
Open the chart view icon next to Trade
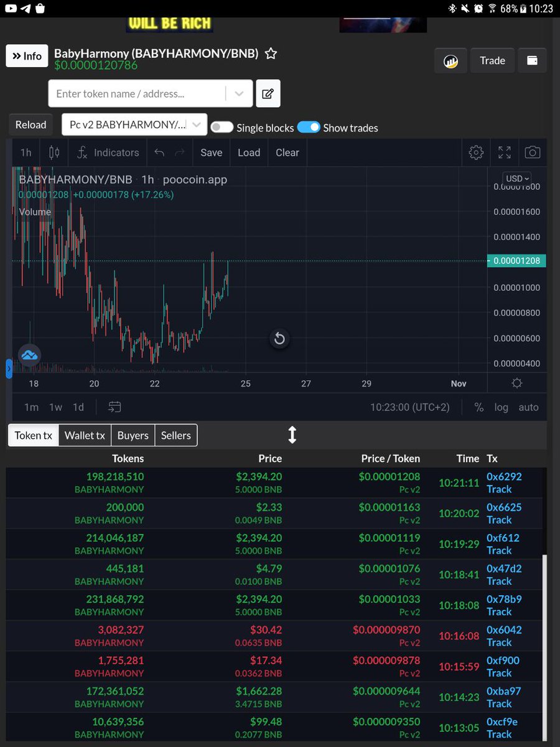tap(450, 61)
